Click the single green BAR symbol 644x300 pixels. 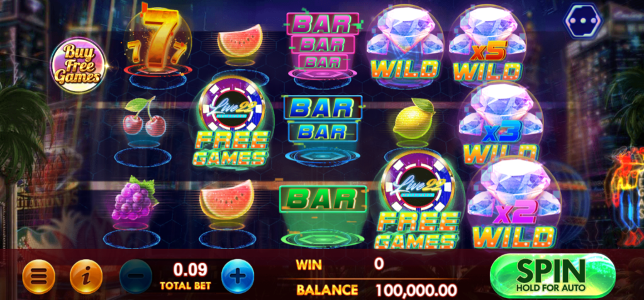(x=323, y=200)
